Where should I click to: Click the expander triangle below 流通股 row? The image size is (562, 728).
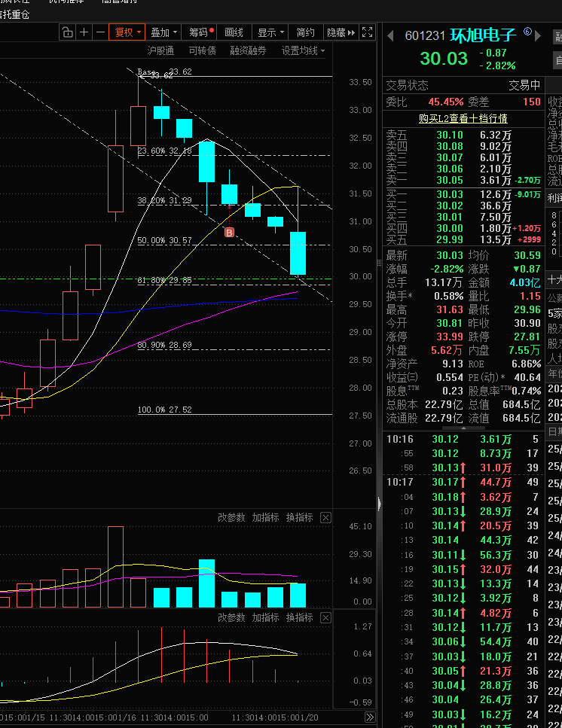[463, 427]
